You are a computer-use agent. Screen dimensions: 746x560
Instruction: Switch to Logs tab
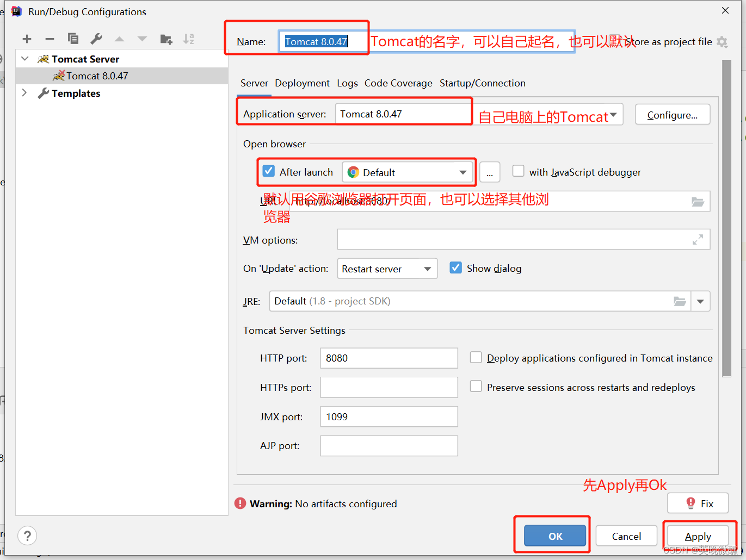pos(347,83)
